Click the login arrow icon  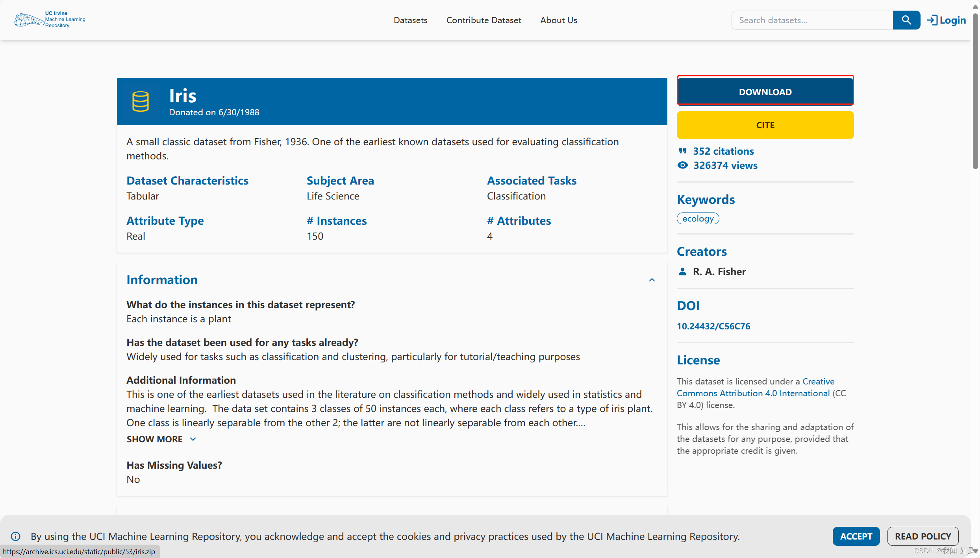pyautogui.click(x=932, y=20)
